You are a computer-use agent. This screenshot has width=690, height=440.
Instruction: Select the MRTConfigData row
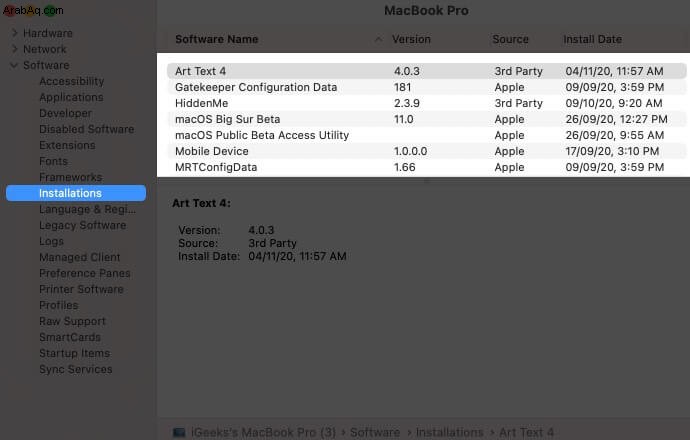click(426, 167)
